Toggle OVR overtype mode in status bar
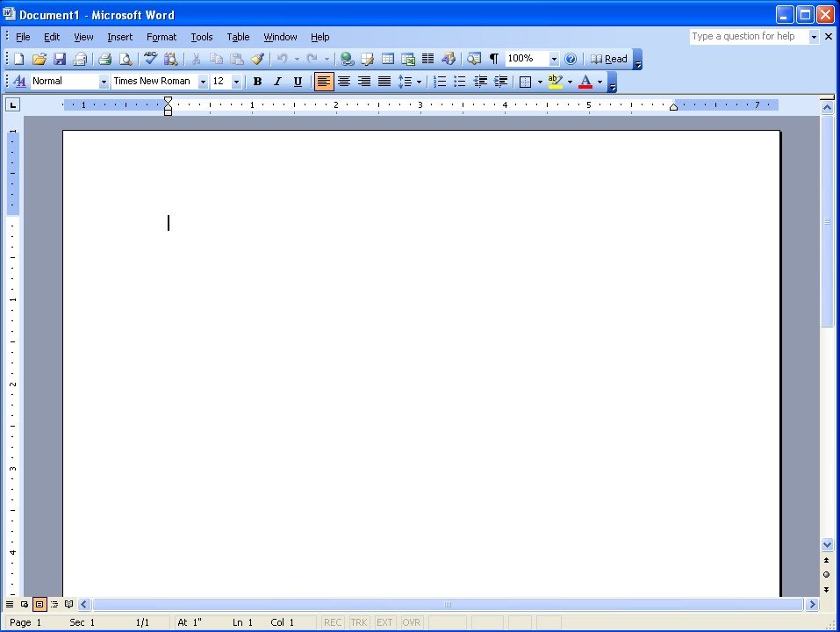The height and width of the screenshot is (632, 840). click(x=412, y=622)
